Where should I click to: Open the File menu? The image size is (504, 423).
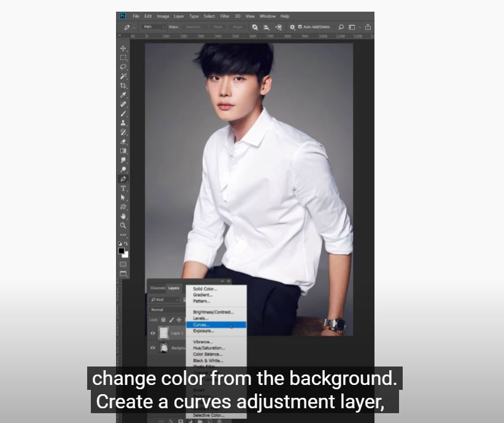(136, 16)
